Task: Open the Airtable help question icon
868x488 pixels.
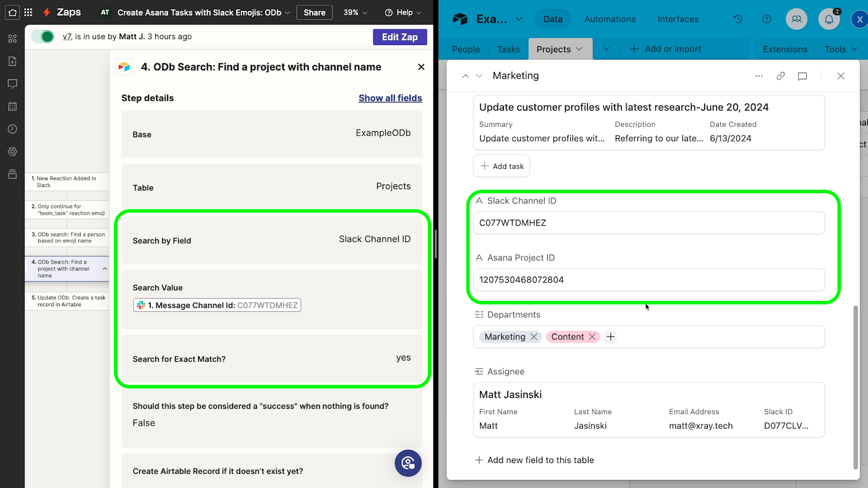Action: [767, 19]
